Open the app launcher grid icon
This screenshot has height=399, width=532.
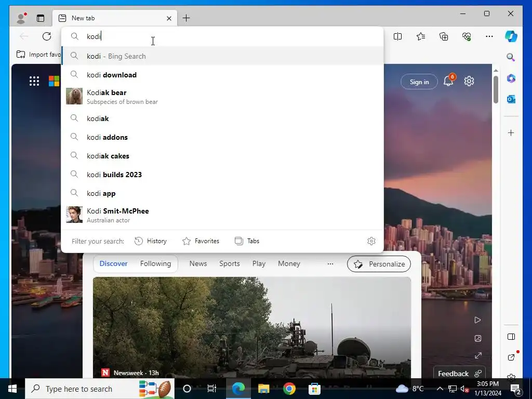[x=34, y=81]
